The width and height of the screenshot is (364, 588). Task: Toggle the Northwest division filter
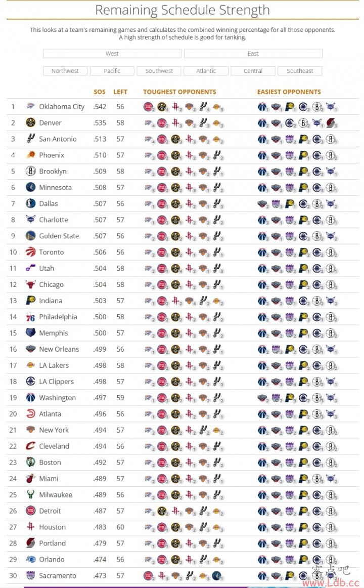tap(65, 71)
